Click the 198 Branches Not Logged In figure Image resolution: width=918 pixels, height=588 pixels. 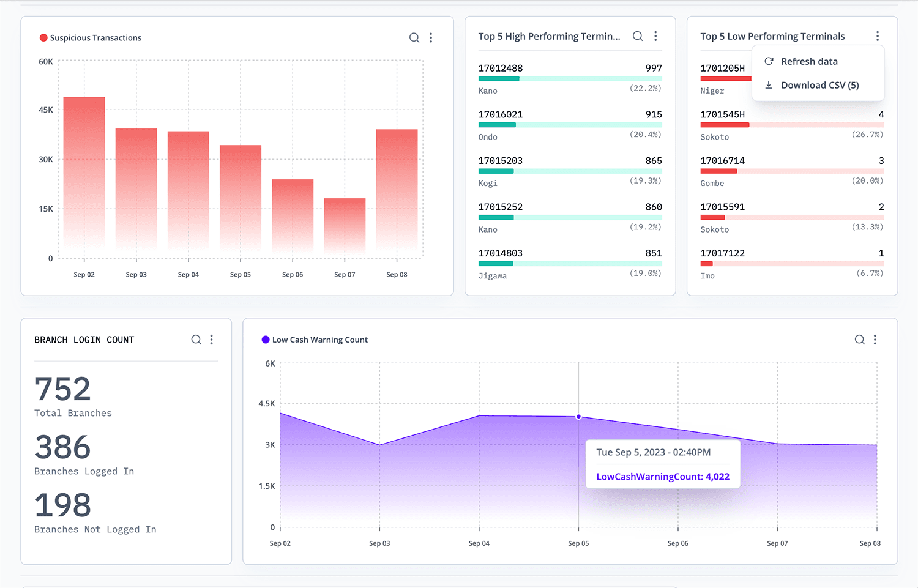[x=63, y=505]
